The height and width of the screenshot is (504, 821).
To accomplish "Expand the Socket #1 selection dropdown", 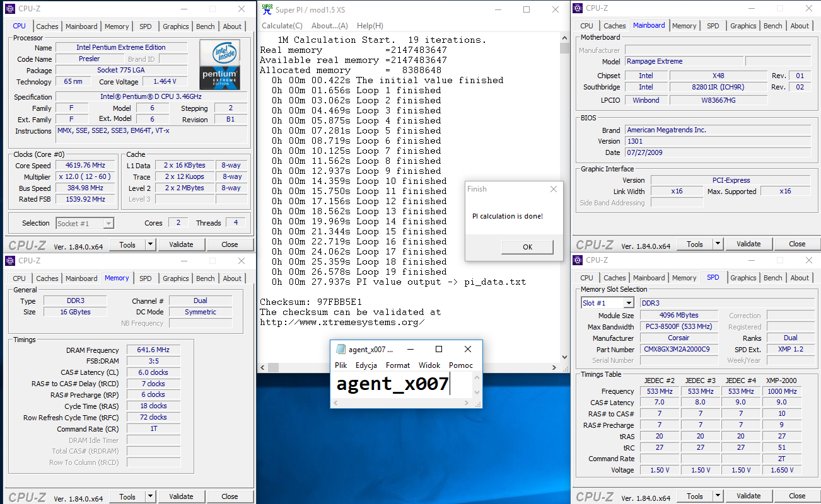I will click(x=108, y=223).
